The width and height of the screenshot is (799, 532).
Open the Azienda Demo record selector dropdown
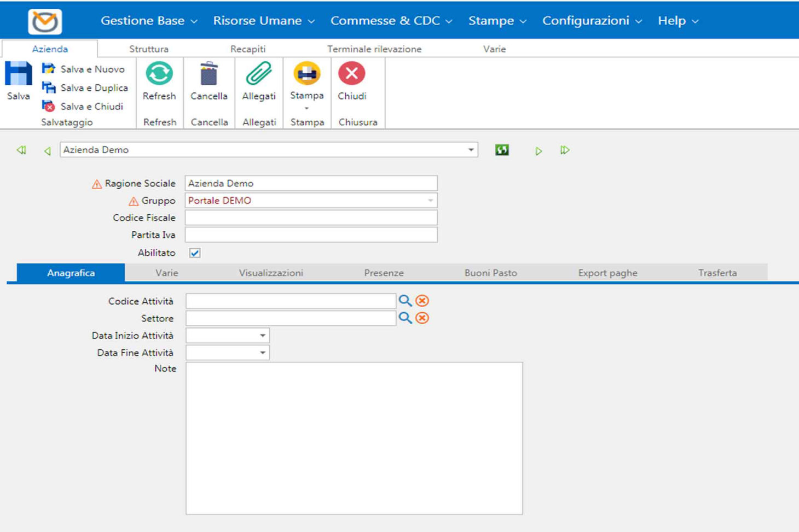[x=471, y=150]
